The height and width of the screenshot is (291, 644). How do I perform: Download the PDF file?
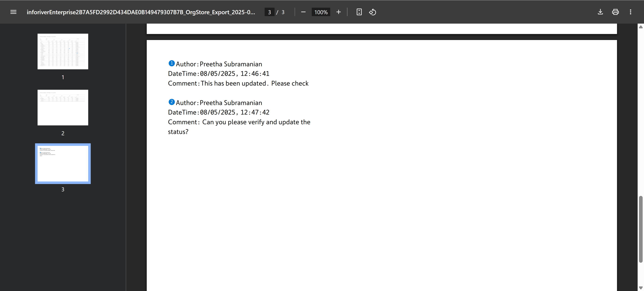pos(600,12)
